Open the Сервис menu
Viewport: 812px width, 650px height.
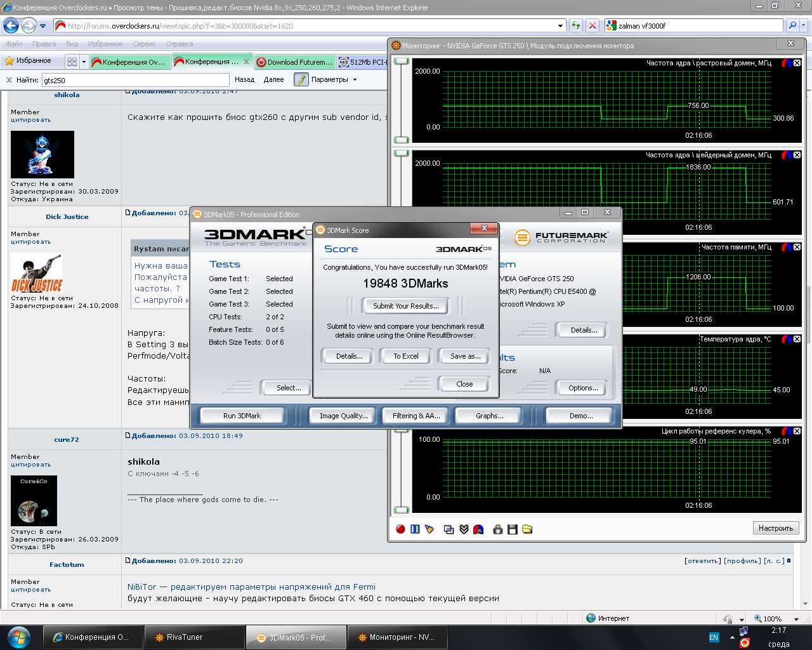point(144,44)
